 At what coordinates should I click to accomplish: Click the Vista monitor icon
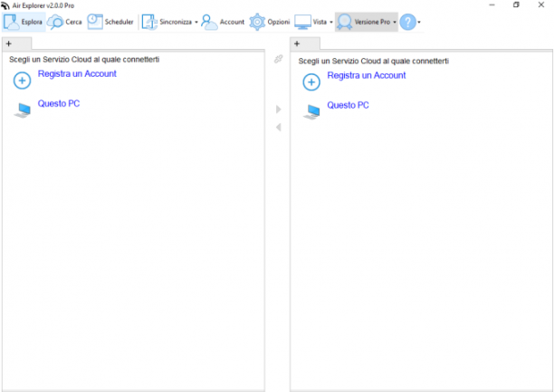coord(302,22)
